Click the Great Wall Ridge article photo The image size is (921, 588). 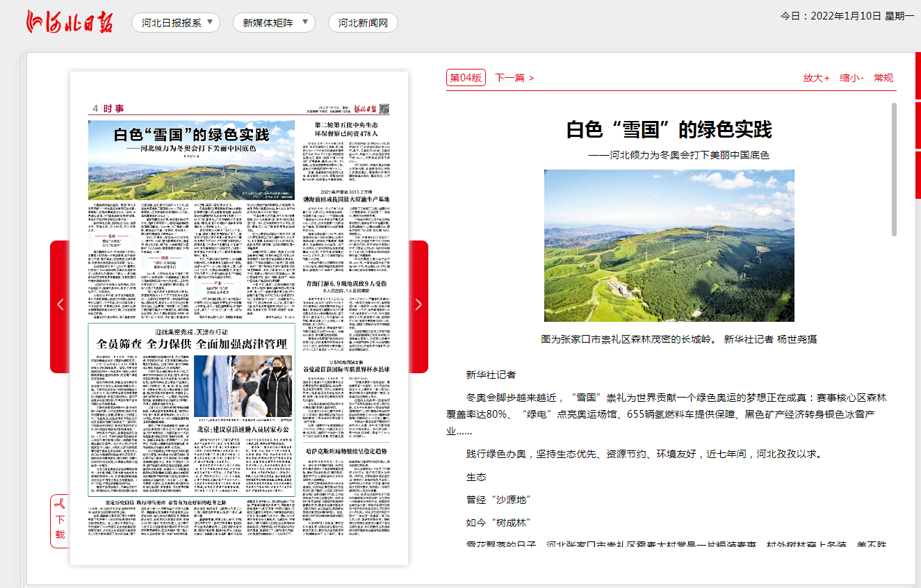click(x=669, y=245)
